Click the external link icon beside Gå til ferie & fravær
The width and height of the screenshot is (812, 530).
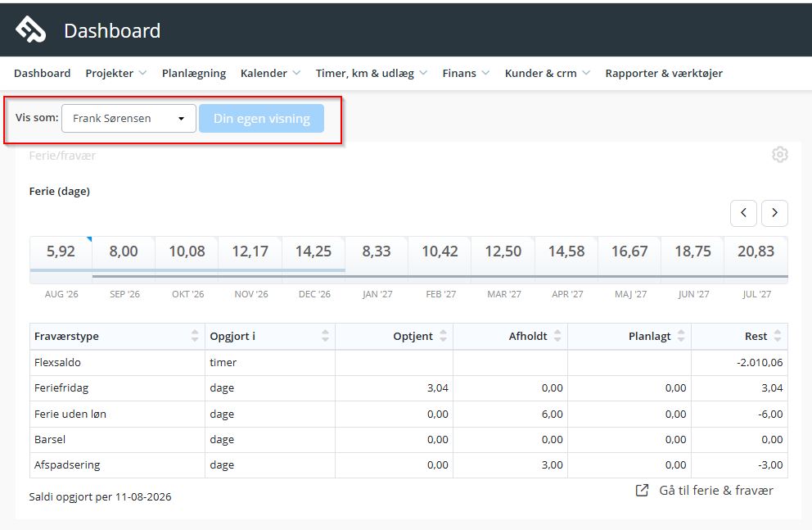tap(642, 490)
